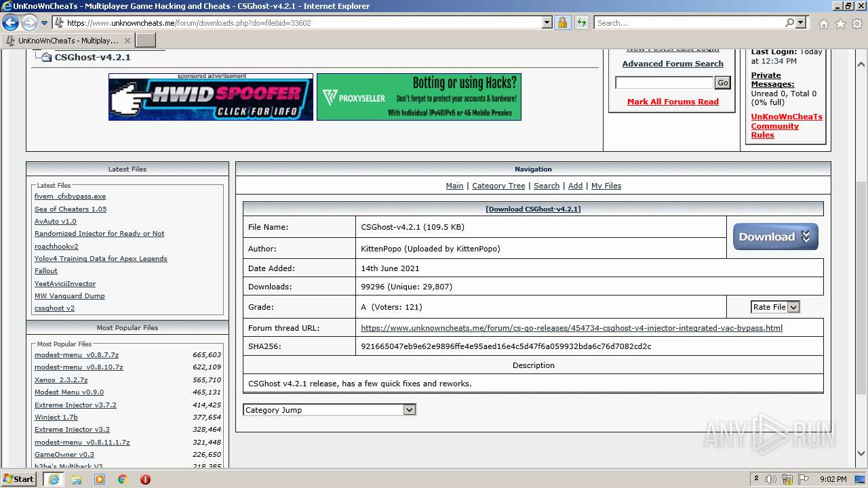The image size is (868, 488).
Task: Open AvAuto v1.0 file link
Action: (x=56, y=222)
